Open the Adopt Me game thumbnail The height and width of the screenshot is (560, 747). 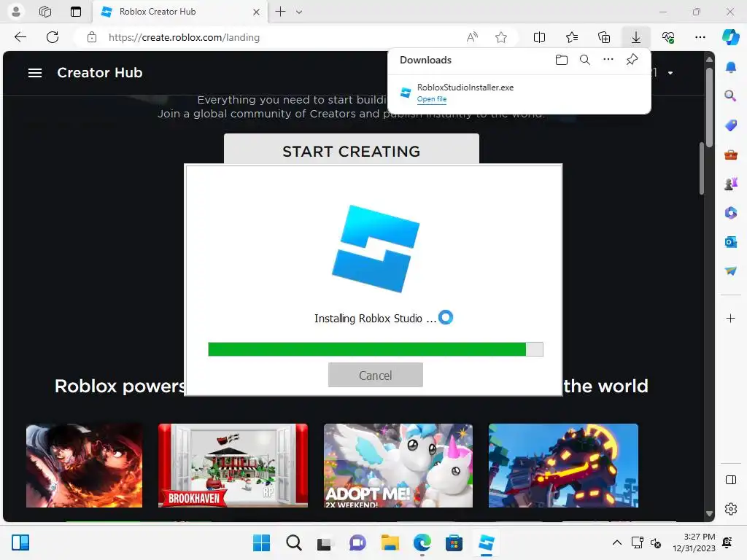coord(398,465)
